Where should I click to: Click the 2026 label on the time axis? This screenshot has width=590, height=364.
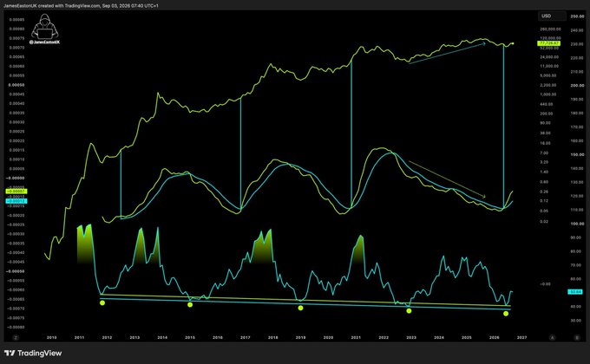click(x=494, y=338)
